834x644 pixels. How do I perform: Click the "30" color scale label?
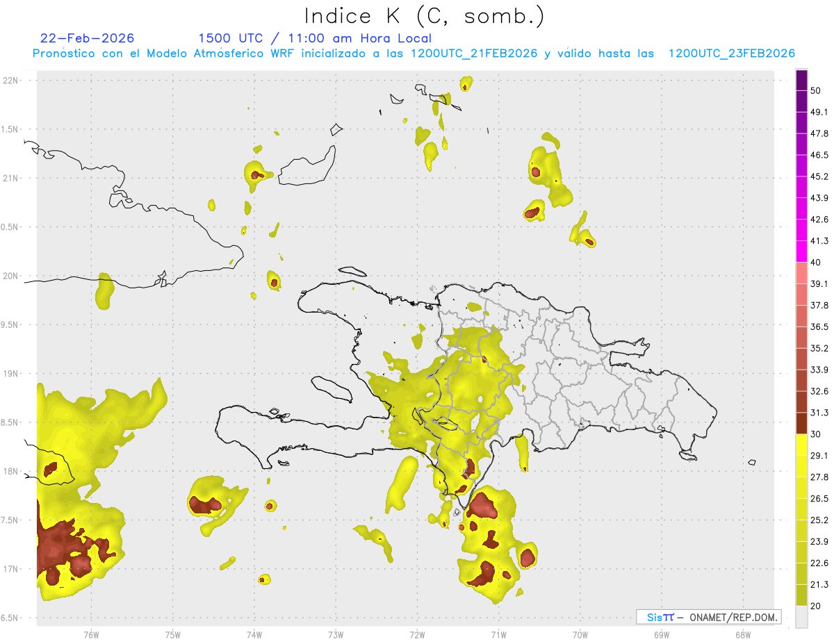point(816,434)
